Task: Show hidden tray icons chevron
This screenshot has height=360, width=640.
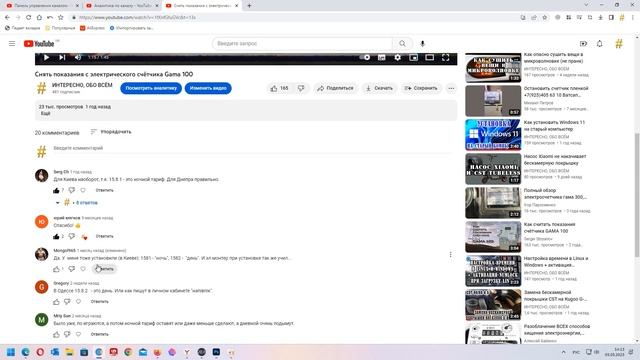Action: click(564, 352)
